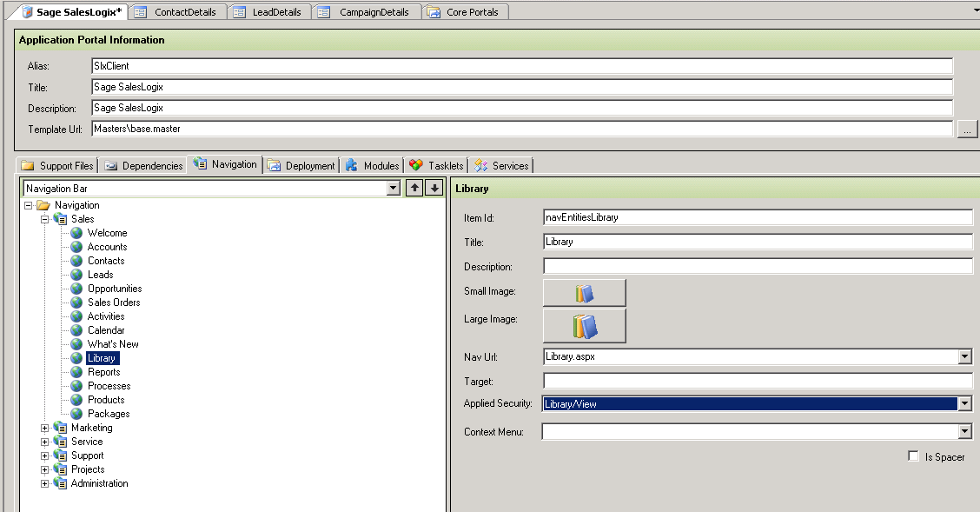This screenshot has width=980, height=512.
Task: Expand the Service tree node
Action: pos(44,442)
